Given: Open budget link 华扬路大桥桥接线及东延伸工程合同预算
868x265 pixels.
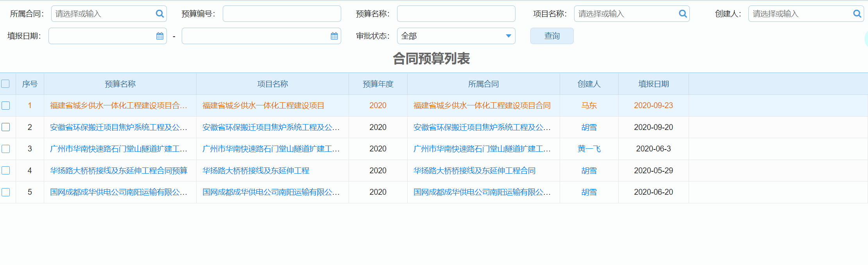Looking at the screenshot, I should (118, 171).
